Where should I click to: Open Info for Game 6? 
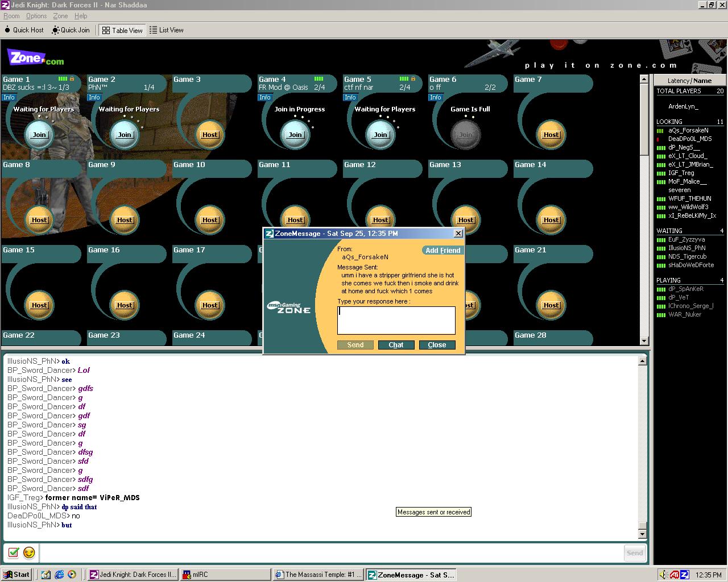tap(436, 97)
